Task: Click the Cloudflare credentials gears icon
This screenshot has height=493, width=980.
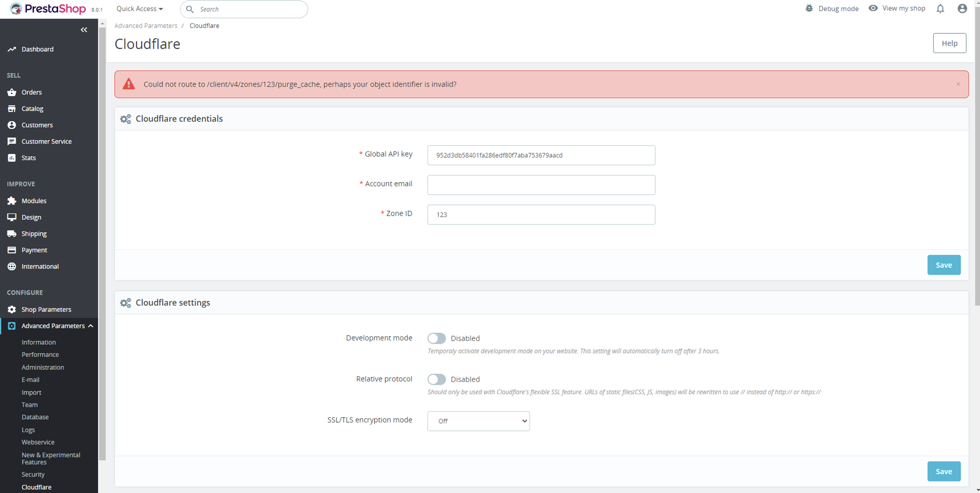Action: [125, 119]
